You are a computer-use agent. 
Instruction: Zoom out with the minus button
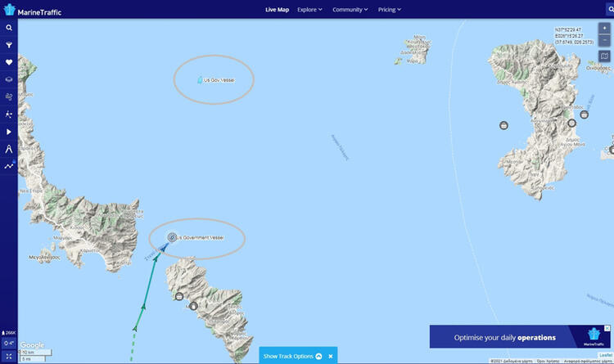coord(604,40)
